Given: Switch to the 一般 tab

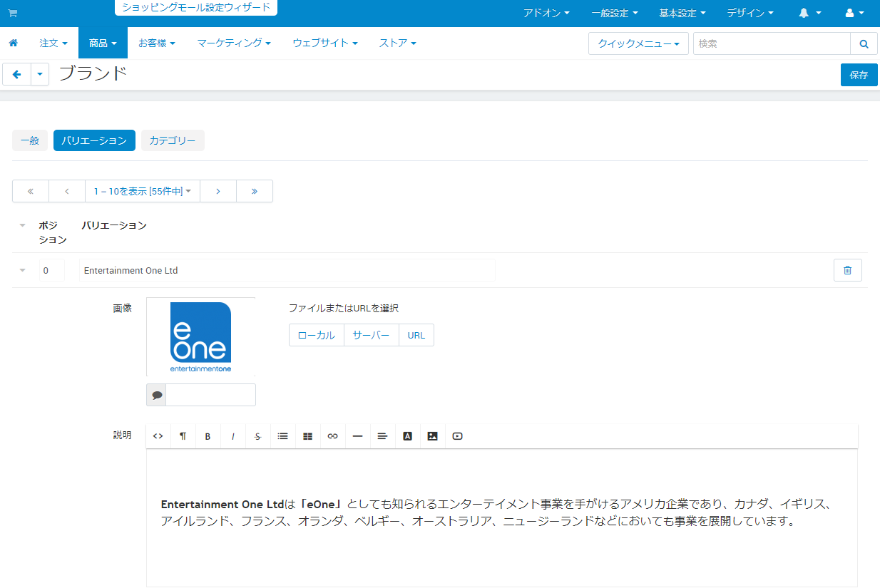Looking at the screenshot, I should (30, 140).
